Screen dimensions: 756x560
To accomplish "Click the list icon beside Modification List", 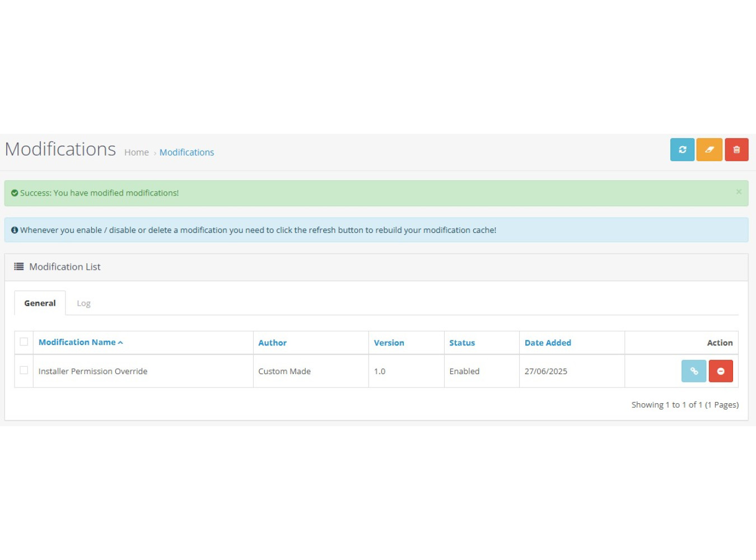I will coord(19,267).
